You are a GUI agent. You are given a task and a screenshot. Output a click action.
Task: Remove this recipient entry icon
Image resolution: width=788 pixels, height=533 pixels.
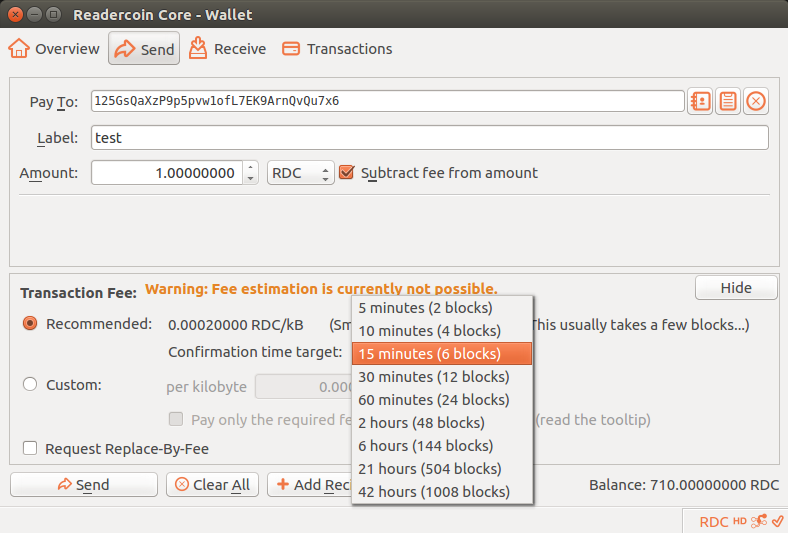[x=756, y=101]
